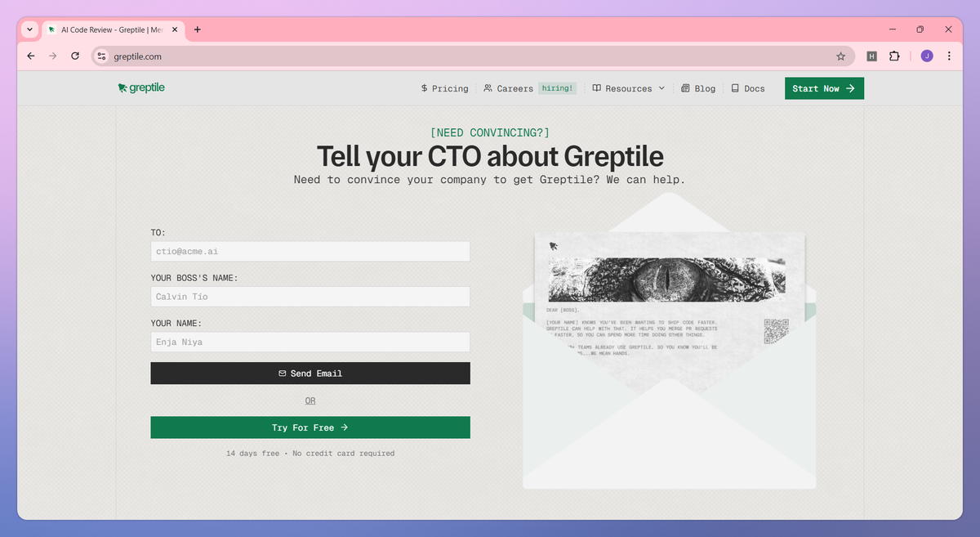Click the 'YOUR NAME:' label
Image resolution: width=980 pixels, height=537 pixels.
(176, 323)
